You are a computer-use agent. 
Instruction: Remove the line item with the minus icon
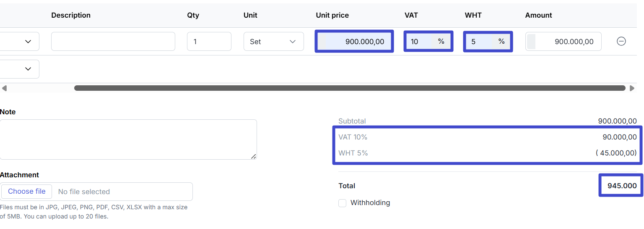(621, 41)
